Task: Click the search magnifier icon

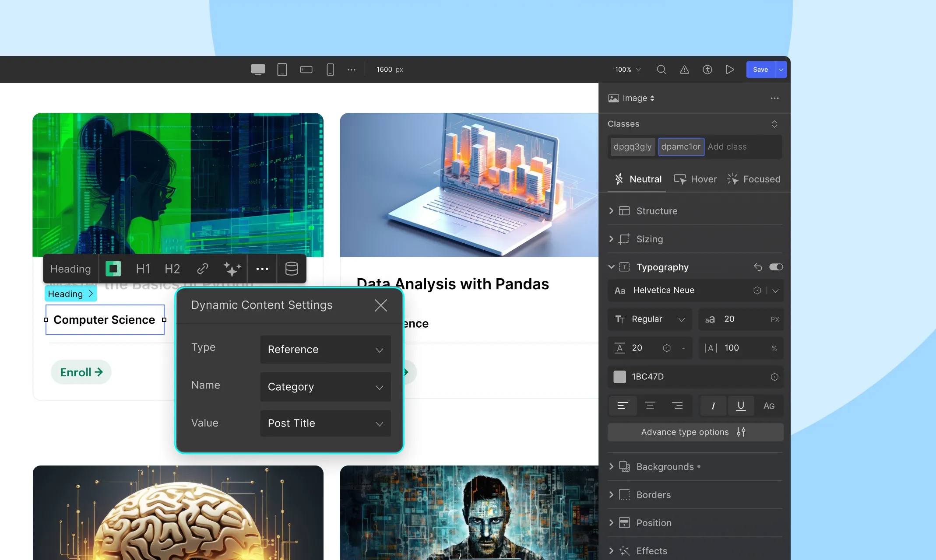Action: [662, 70]
